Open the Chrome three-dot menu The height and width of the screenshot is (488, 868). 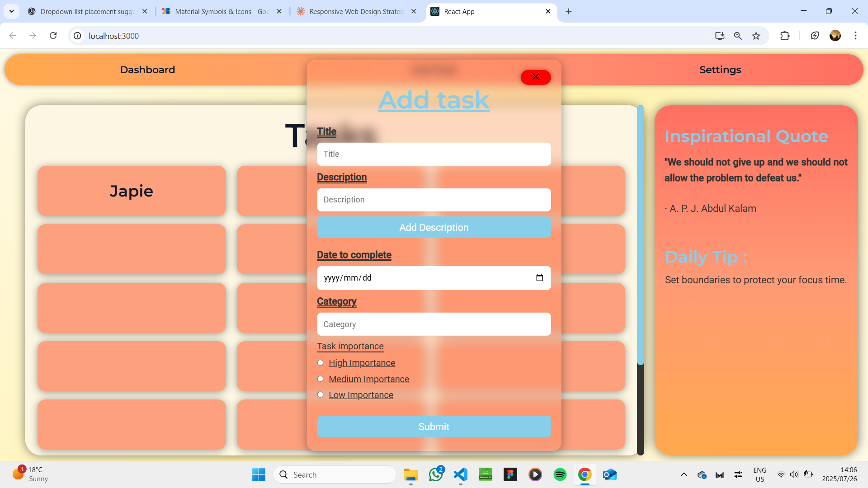click(855, 36)
